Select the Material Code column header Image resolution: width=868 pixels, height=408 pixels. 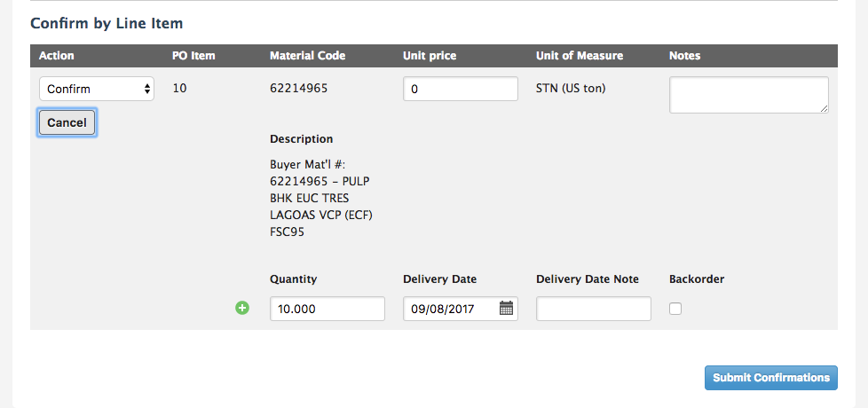click(x=308, y=56)
